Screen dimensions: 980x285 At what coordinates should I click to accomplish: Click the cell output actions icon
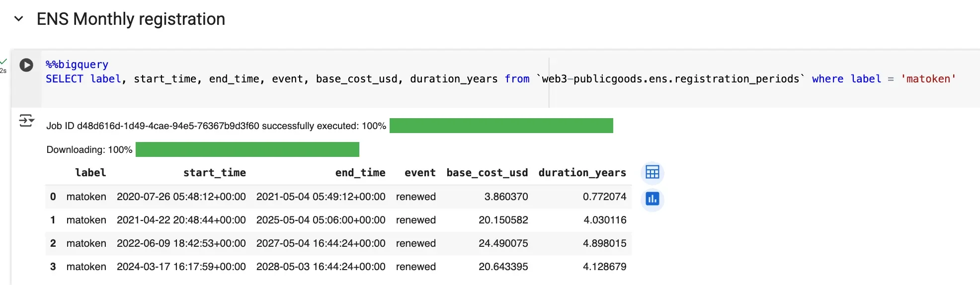(26, 121)
